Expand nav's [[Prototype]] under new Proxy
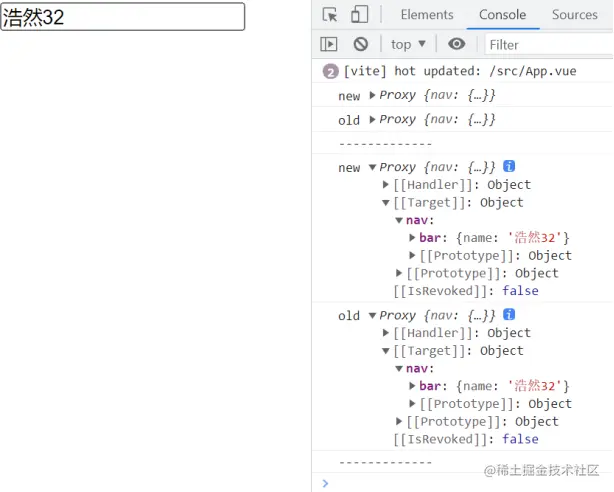The image size is (614, 492). coord(412,255)
